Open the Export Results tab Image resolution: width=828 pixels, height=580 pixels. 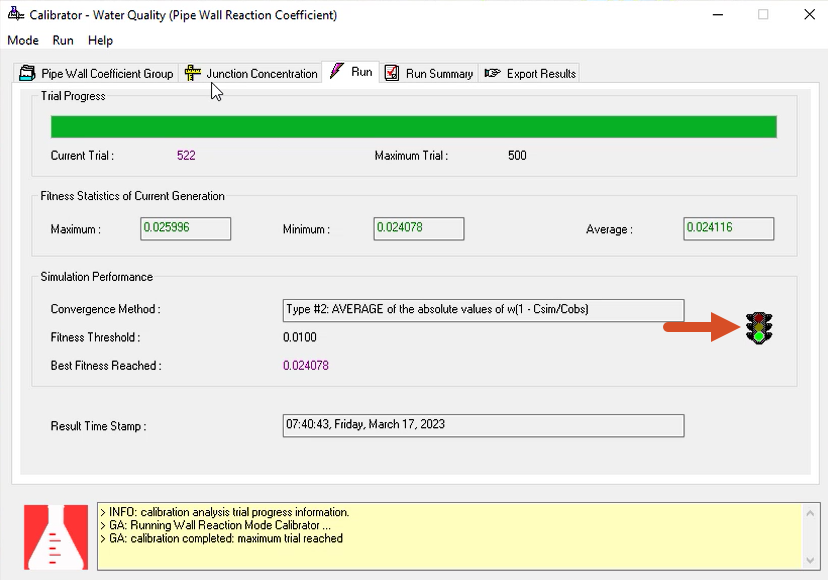[x=530, y=73]
